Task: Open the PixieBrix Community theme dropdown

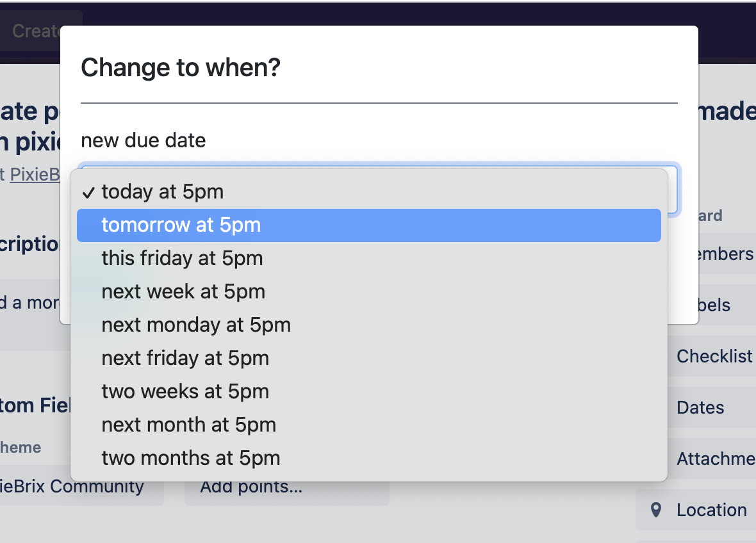Action: click(x=77, y=487)
